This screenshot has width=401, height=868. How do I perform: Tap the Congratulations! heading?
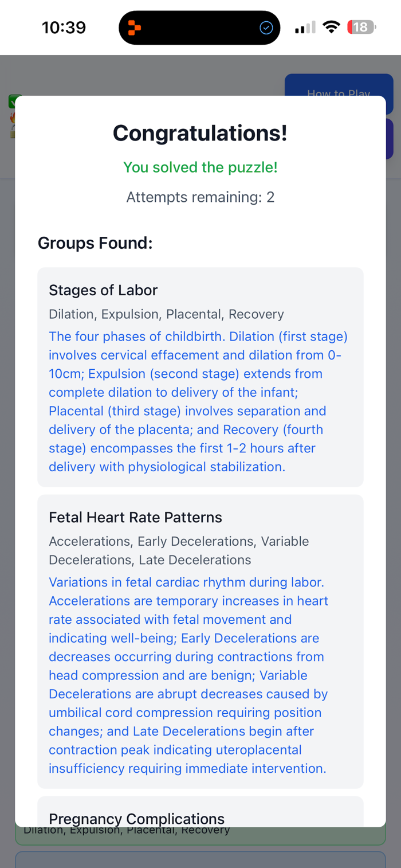pos(200,133)
